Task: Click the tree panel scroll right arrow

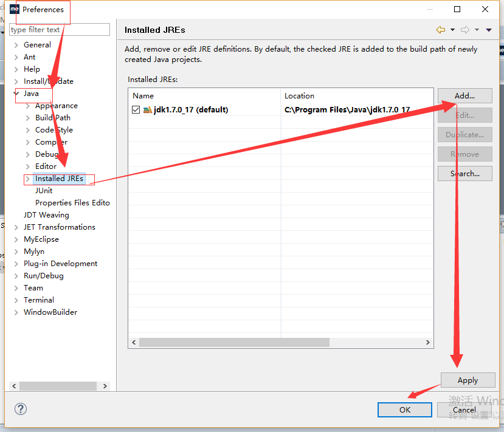Action: click(105, 386)
